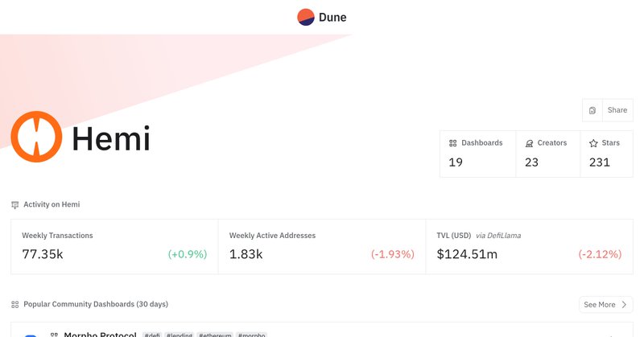Open See More dashboards
Screen dimensions: 644x337
(606, 305)
